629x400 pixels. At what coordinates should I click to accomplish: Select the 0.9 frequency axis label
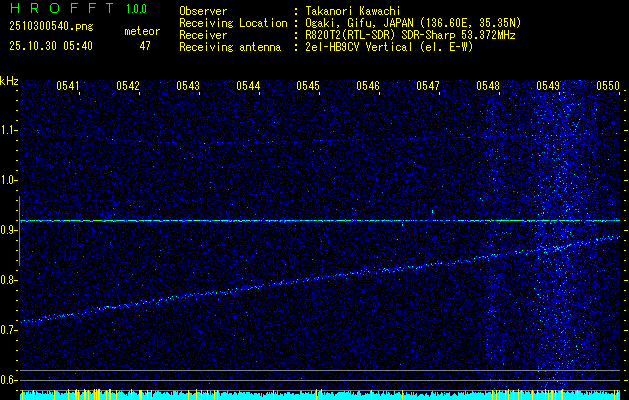(9, 230)
